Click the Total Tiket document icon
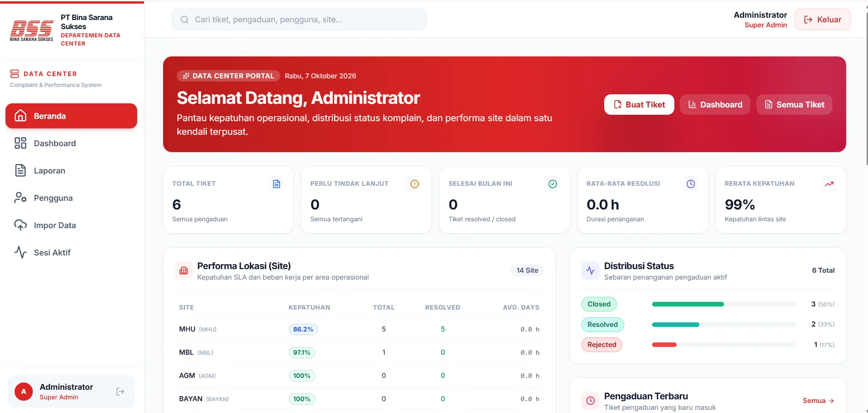Viewport: 868px width, 413px height. pos(277,184)
